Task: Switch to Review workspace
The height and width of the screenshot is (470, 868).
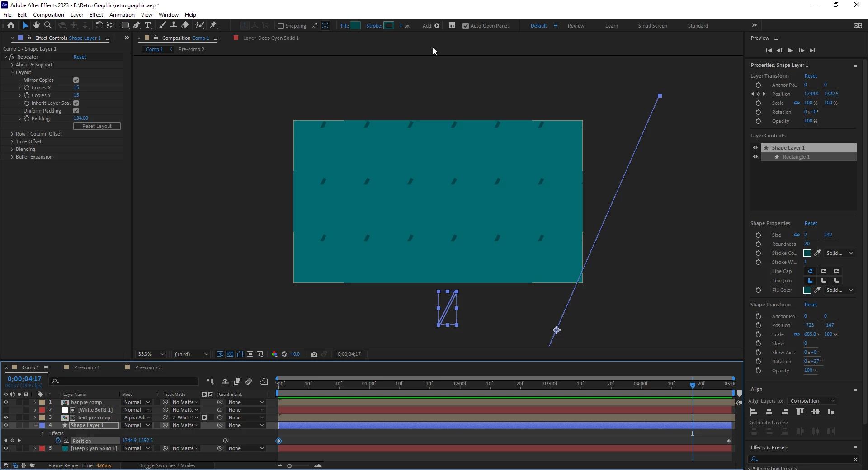Action: coord(576,26)
